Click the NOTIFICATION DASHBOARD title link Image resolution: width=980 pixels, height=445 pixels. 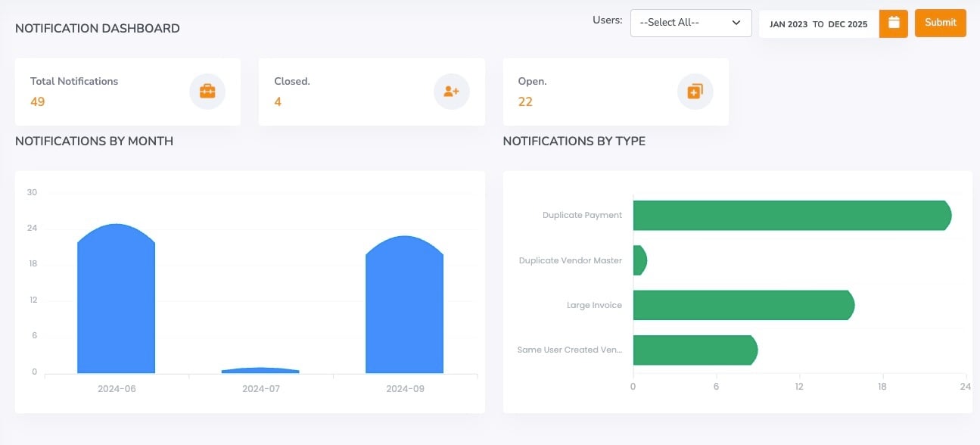coord(97,28)
